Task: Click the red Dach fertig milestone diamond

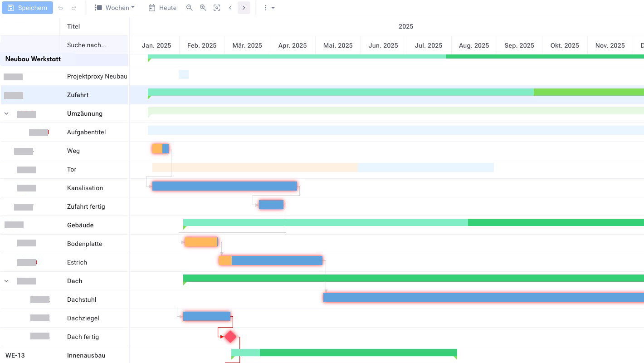Action: [230, 337]
